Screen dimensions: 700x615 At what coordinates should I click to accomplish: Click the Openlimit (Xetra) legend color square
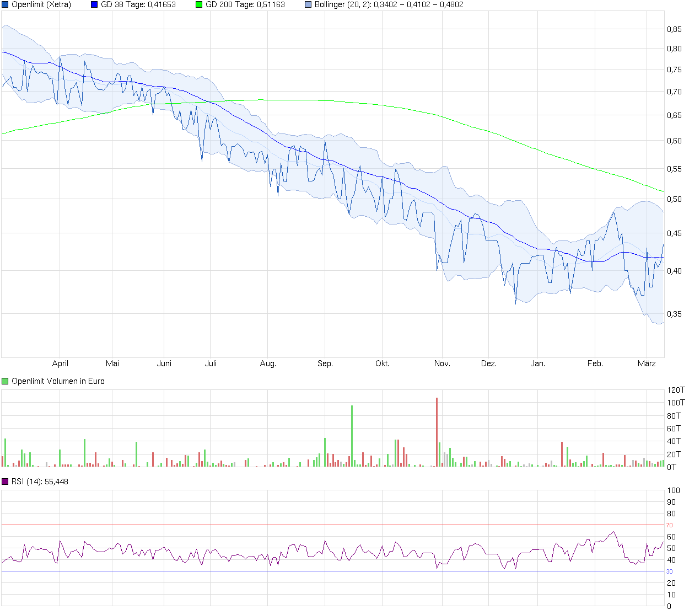pos(6,4)
